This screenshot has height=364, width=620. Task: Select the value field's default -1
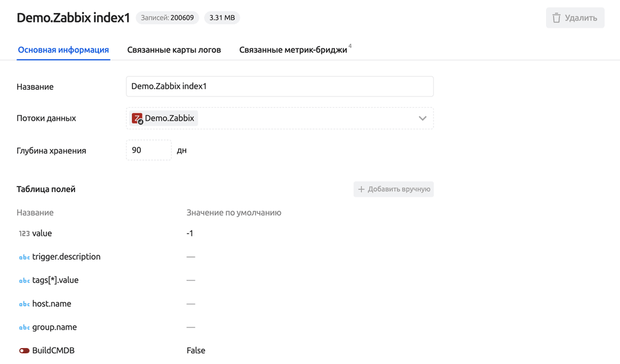pos(190,233)
